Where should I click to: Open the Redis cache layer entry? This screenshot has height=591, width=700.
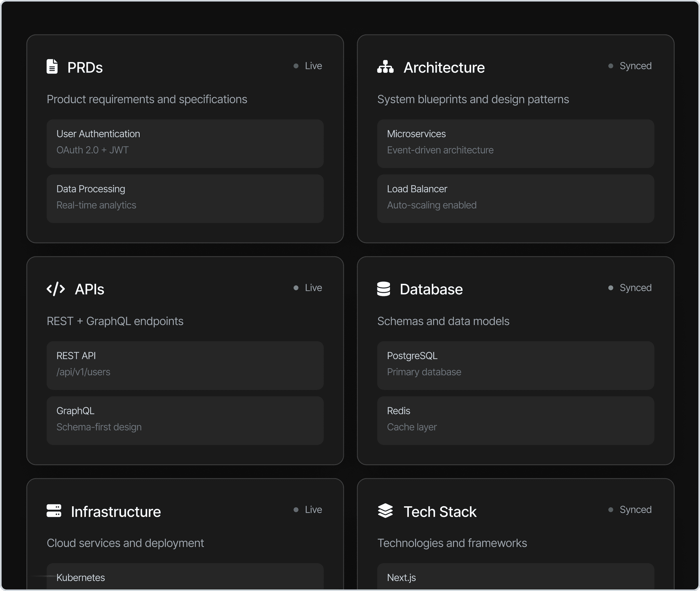tap(516, 421)
